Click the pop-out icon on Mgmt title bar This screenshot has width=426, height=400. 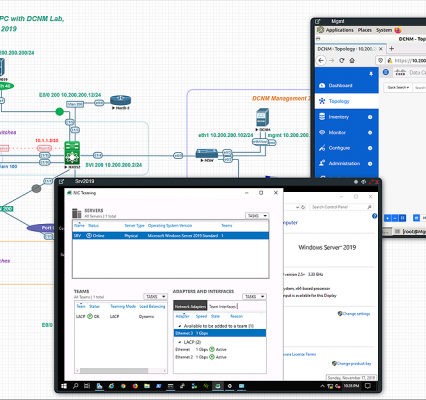[318, 21]
